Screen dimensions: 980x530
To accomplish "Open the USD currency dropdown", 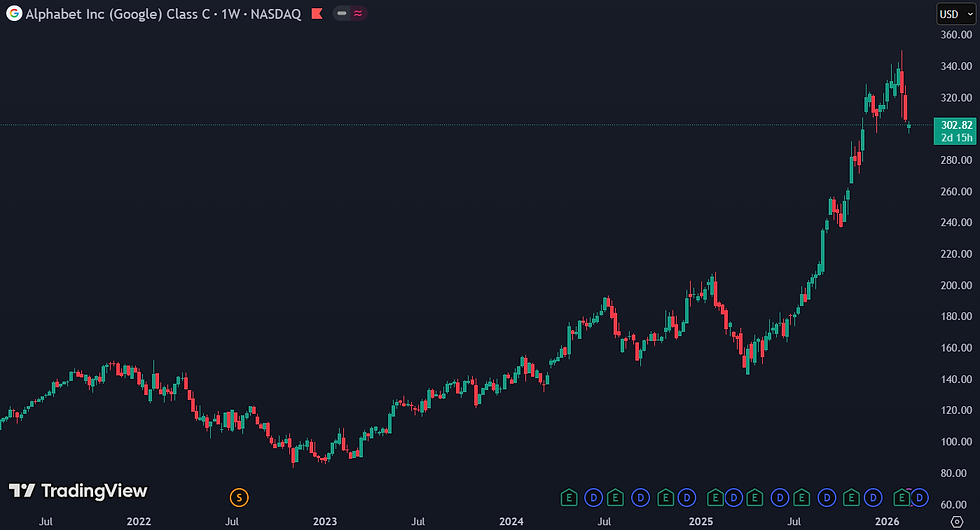I will coord(956,14).
